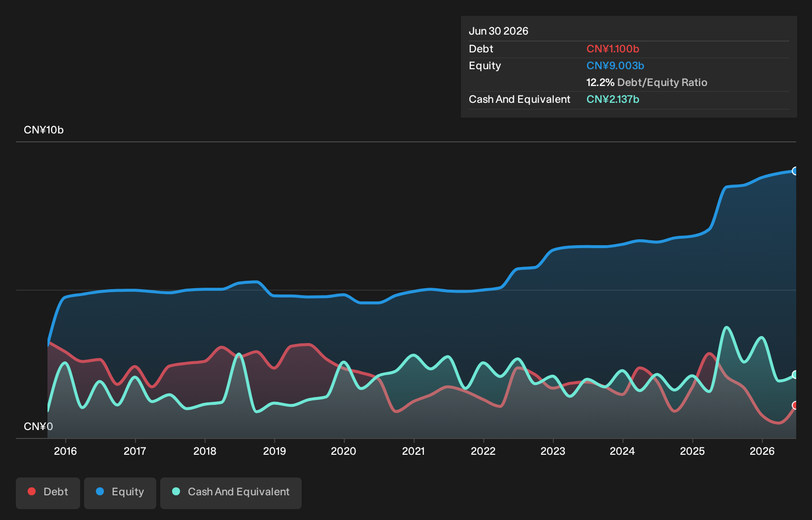
Task: Toggle the Equity series legend button
Action: point(120,493)
